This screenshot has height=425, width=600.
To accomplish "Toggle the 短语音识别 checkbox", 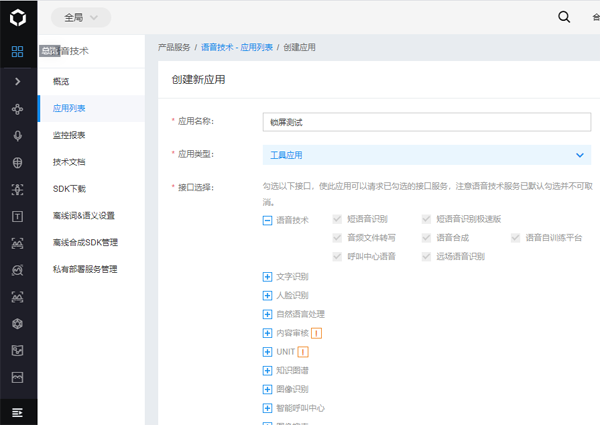I will pyautogui.click(x=338, y=219).
